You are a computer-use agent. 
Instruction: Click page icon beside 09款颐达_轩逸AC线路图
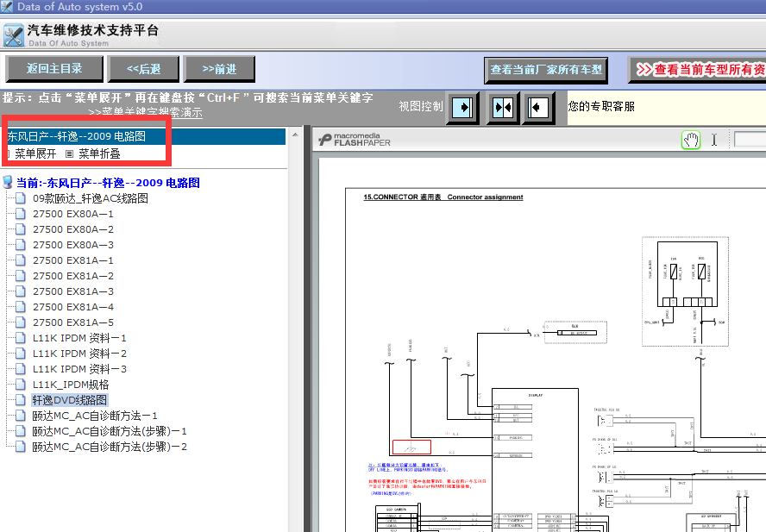click(21, 197)
